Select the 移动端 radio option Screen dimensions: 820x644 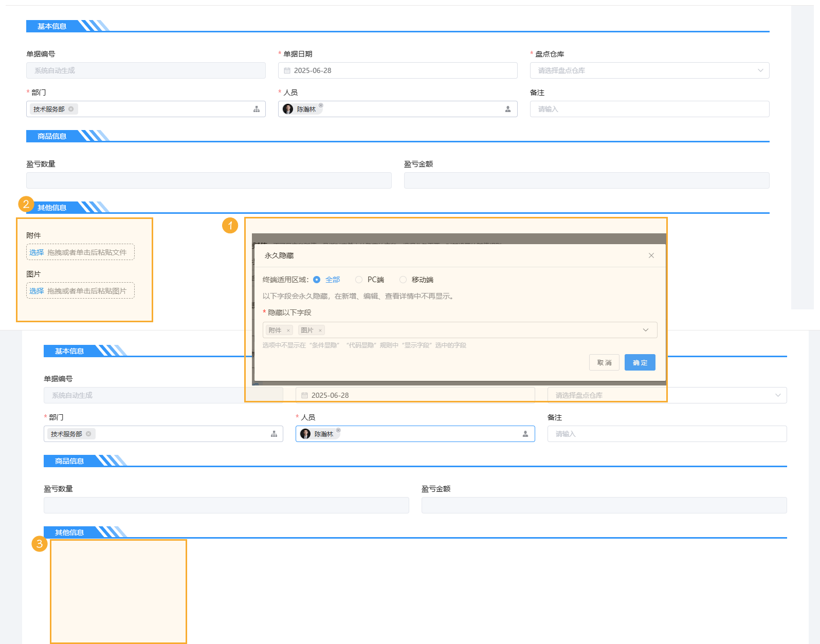click(x=403, y=280)
